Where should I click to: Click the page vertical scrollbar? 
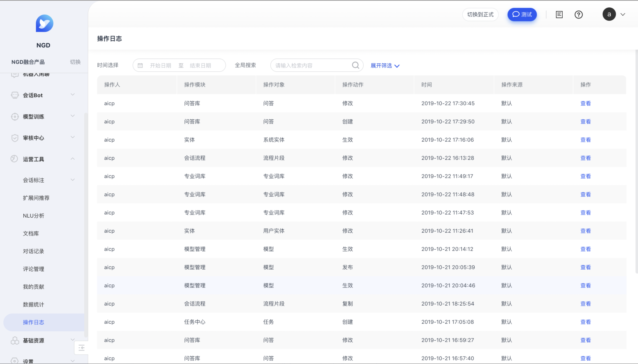(636, 161)
